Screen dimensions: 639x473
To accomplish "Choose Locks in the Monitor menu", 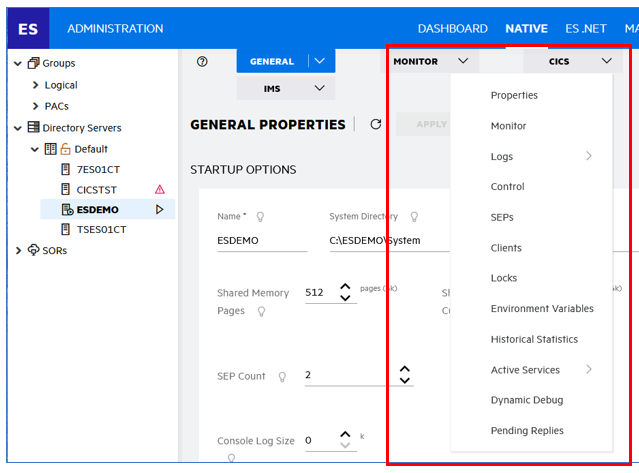I will click(504, 278).
